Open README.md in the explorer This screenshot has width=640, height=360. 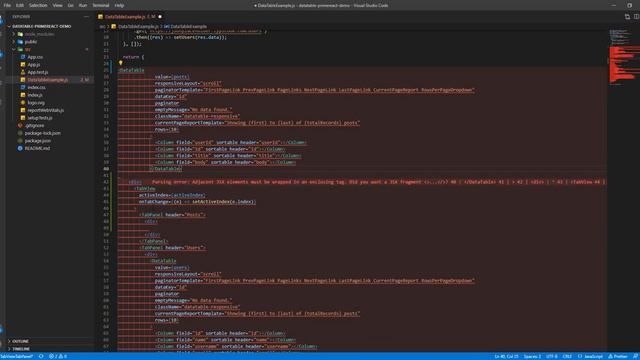[x=37, y=148]
